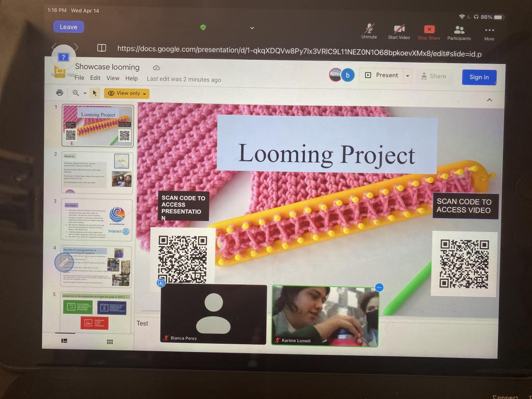Collapse the Slides menus with the chevron
This screenshot has width=532, height=399.
click(489, 100)
